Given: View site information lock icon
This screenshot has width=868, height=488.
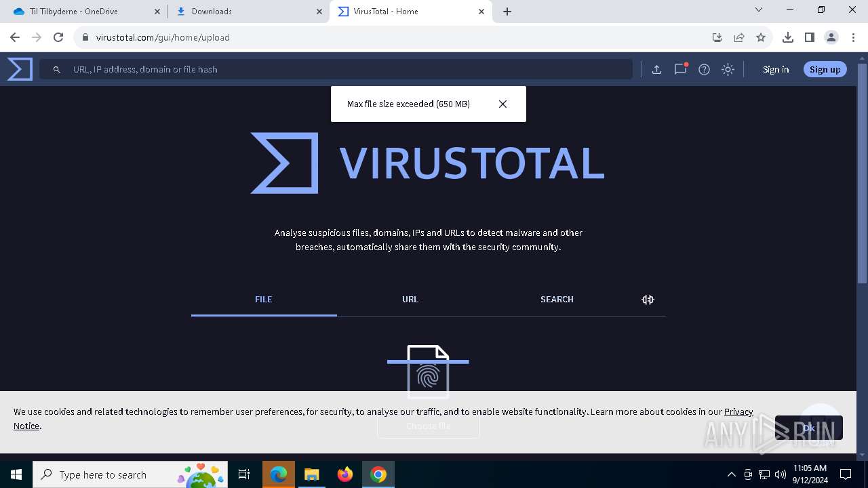Looking at the screenshot, I should (85, 37).
